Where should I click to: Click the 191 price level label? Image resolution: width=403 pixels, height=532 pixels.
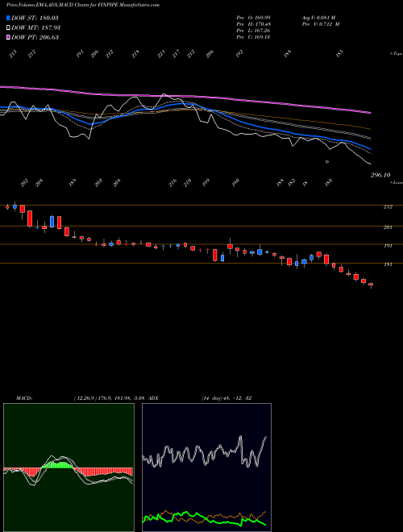pyautogui.click(x=388, y=246)
